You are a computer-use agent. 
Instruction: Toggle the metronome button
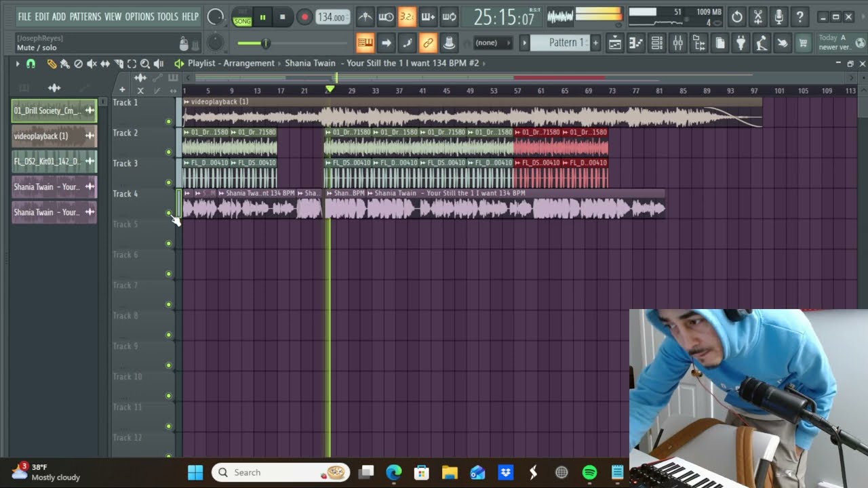click(365, 17)
